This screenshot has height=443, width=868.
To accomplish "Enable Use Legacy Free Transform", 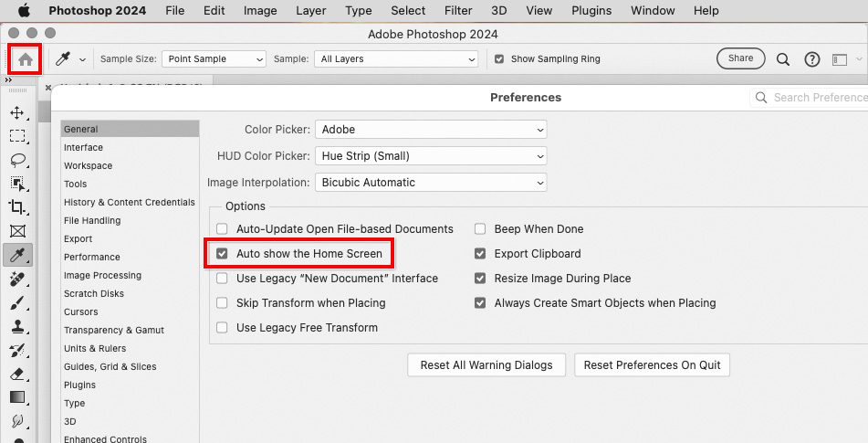I will pyautogui.click(x=222, y=327).
